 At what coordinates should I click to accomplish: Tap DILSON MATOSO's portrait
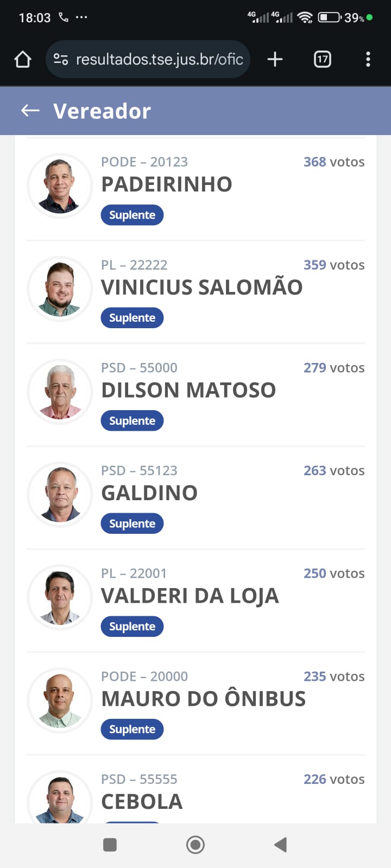(60, 392)
